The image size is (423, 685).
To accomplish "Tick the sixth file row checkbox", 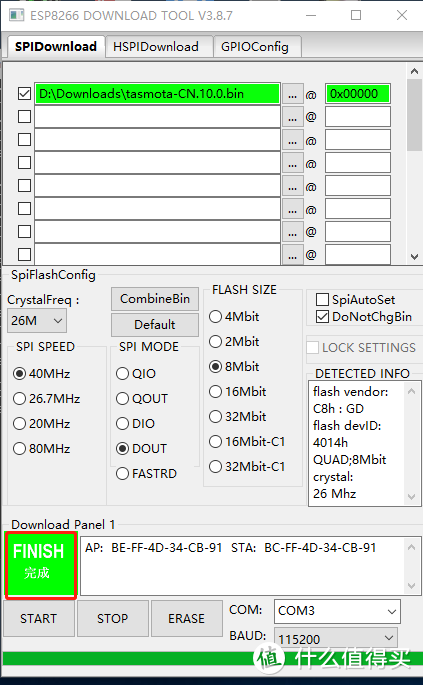I will coord(24,208).
